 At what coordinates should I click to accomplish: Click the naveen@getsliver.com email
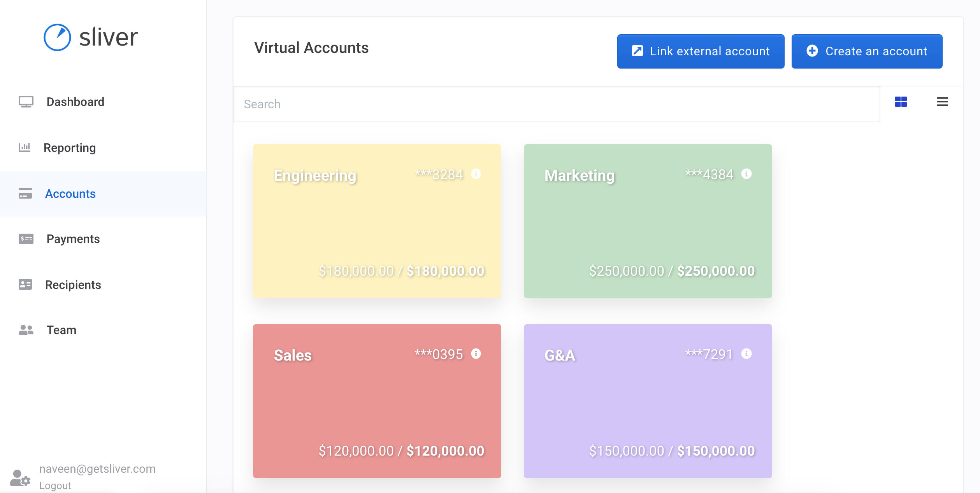point(97,468)
